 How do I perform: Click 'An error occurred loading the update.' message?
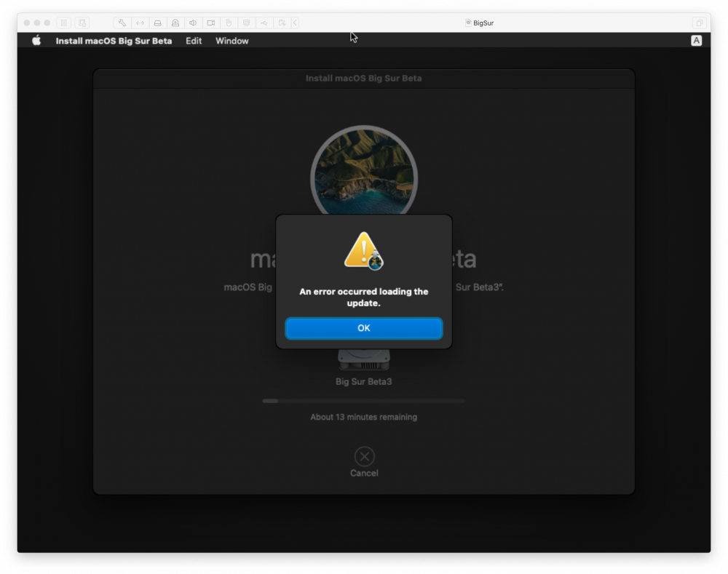[x=363, y=297]
